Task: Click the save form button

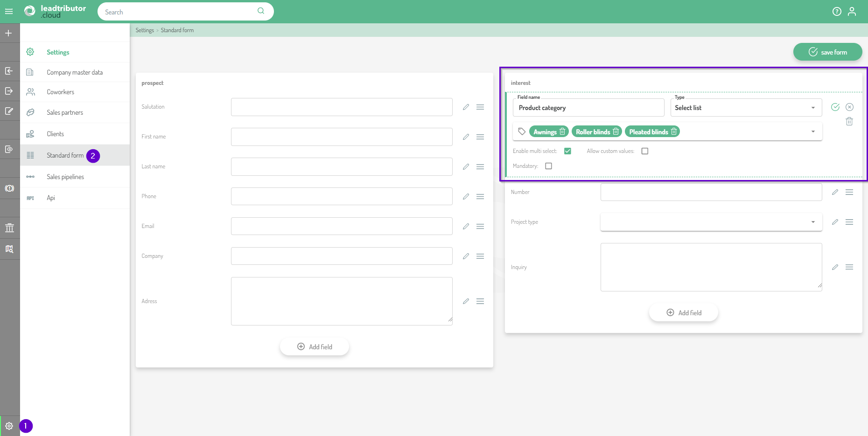Action: tap(827, 52)
